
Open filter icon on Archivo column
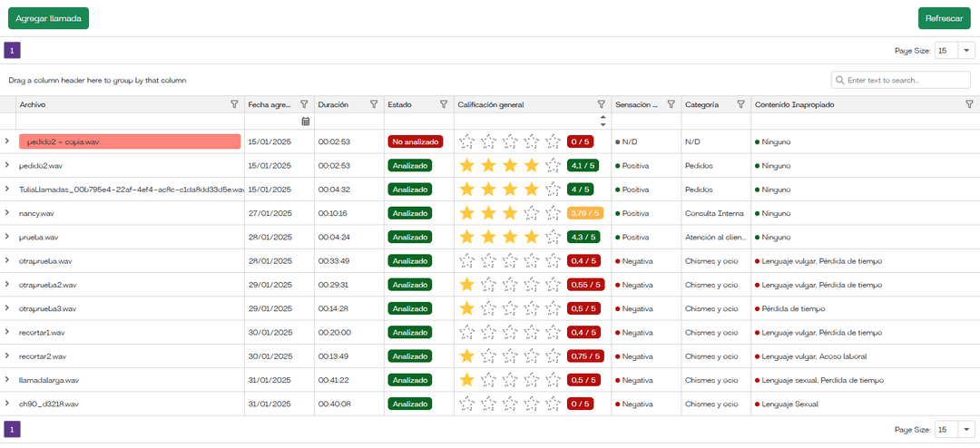(x=235, y=105)
